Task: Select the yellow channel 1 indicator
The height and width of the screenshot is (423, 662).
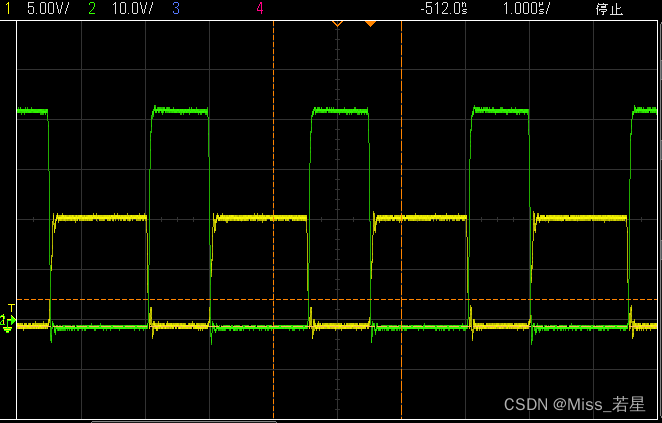Action: [x=8, y=9]
